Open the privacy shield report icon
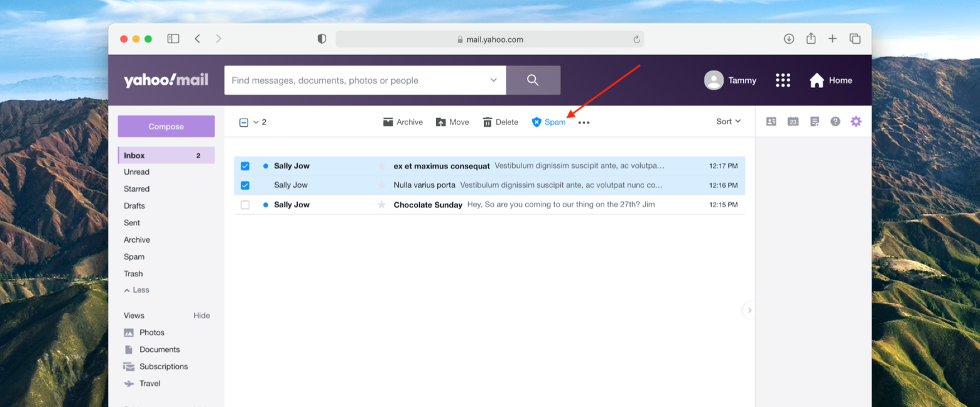This screenshot has height=407, width=980. [x=322, y=39]
